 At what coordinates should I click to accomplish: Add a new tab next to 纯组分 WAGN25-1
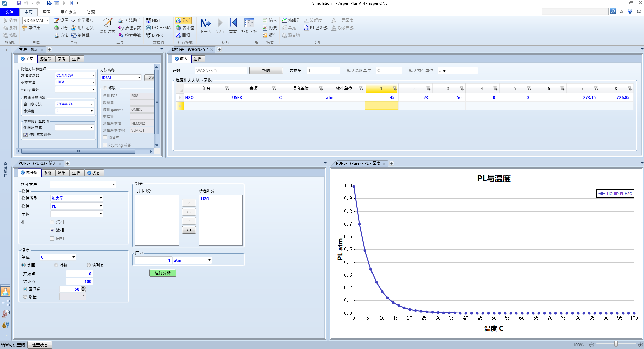219,49
